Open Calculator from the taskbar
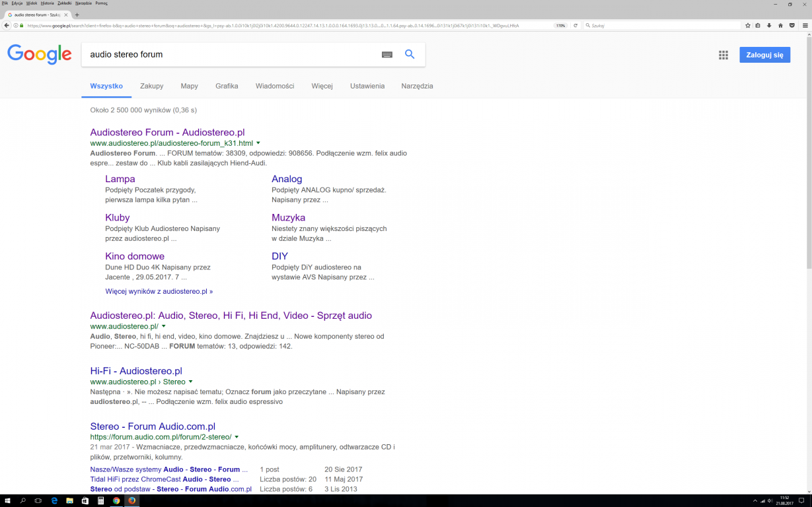Viewport: 812px width, 507px height. pos(100,501)
